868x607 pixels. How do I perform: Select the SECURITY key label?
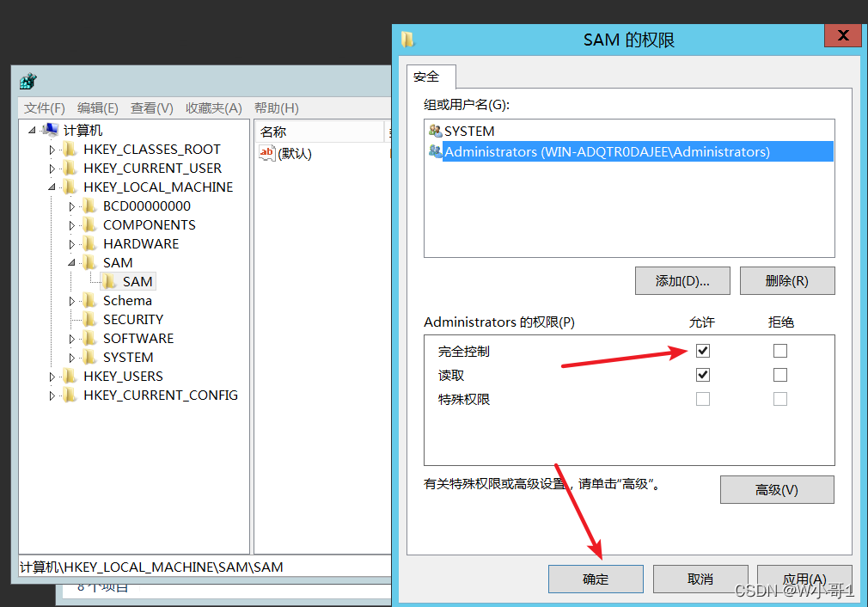click(133, 320)
